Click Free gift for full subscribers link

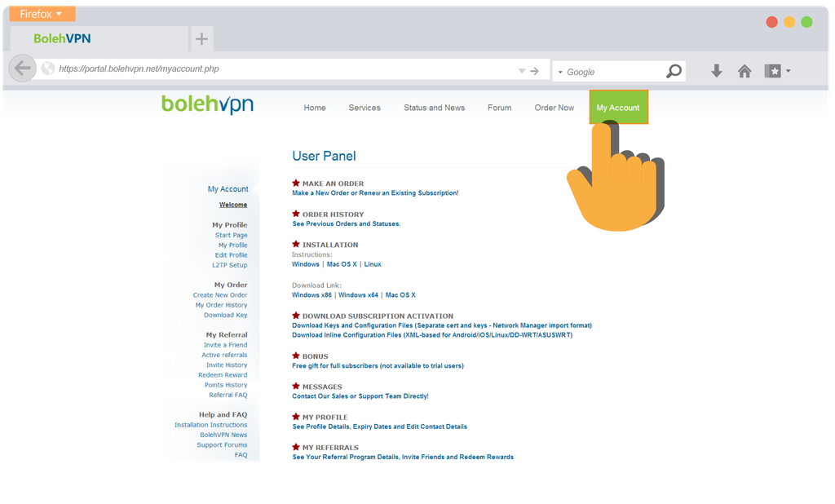coord(378,366)
